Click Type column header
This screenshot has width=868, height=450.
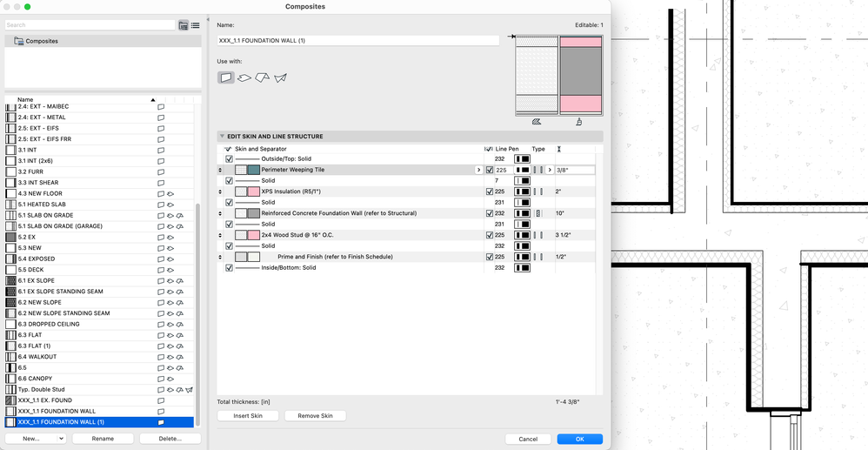point(538,150)
